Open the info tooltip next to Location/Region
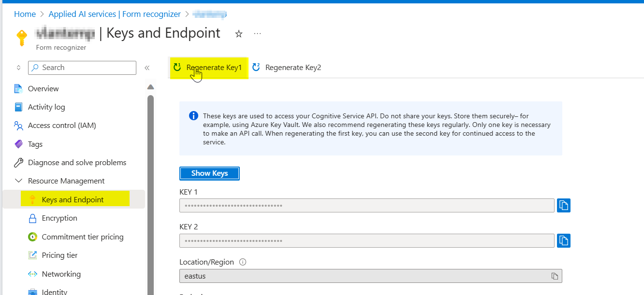644x295 pixels. click(x=242, y=262)
